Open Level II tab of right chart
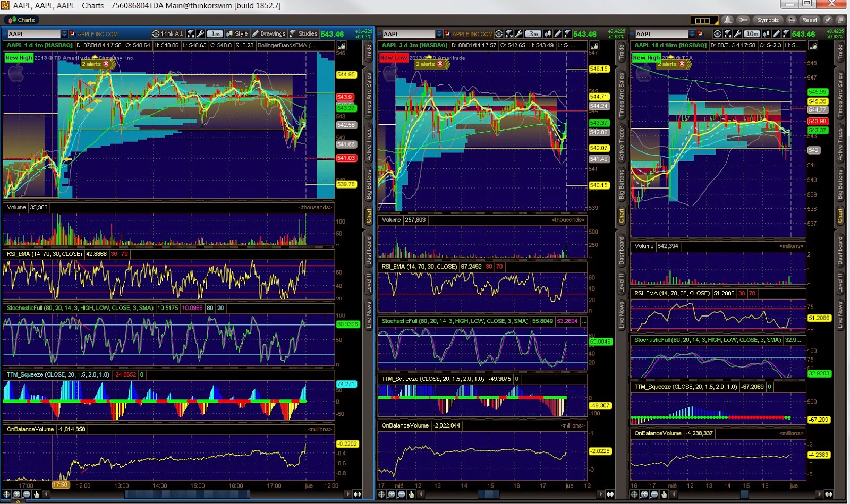The height and width of the screenshot is (504, 850). coord(840,283)
